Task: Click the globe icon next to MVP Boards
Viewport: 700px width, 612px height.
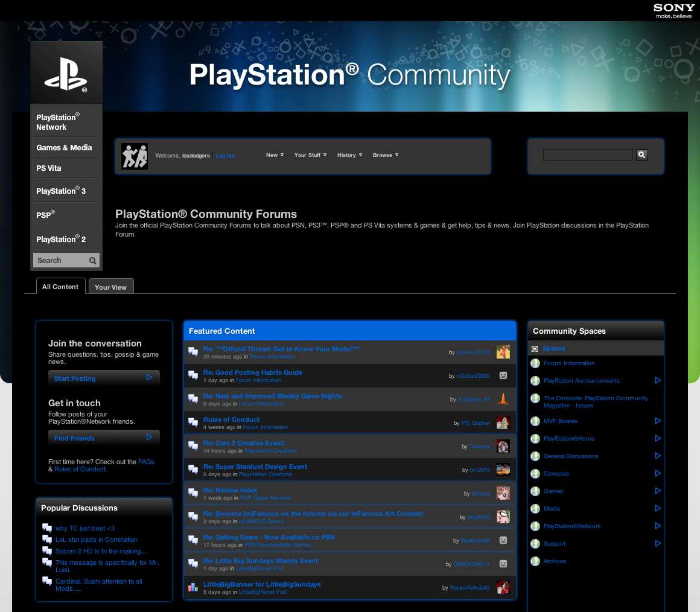Action: tap(535, 421)
